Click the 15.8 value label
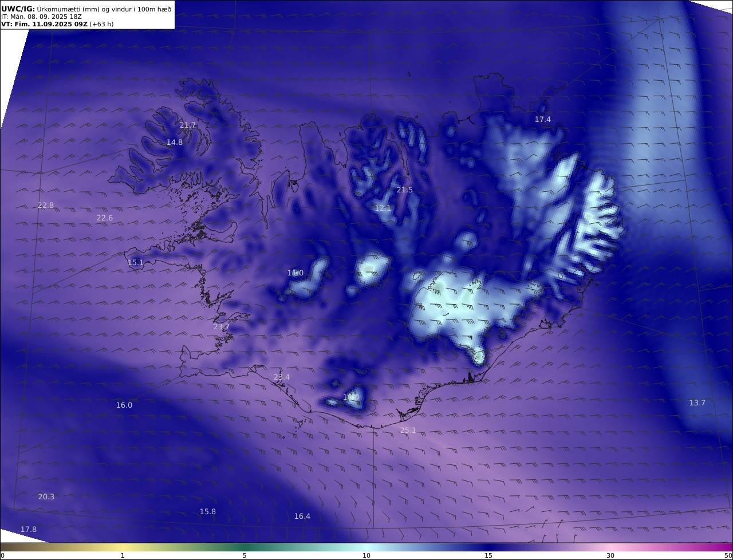Screen dimensions: 733x560 coord(208,511)
